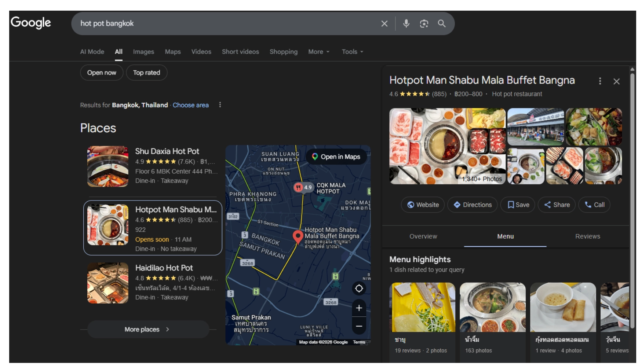Click the Choose area link
The width and height of the screenshot is (638, 364).
(x=190, y=105)
